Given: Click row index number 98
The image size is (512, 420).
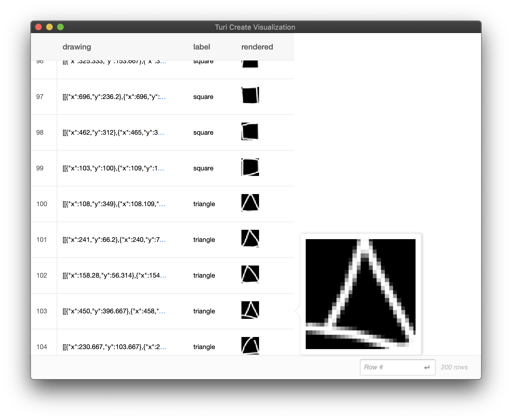Looking at the screenshot, I should [40, 132].
